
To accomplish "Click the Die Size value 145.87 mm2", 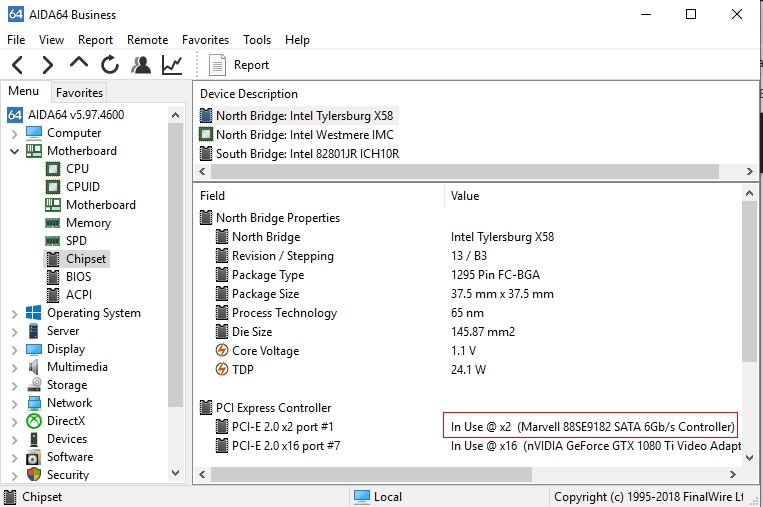I will [x=483, y=332].
